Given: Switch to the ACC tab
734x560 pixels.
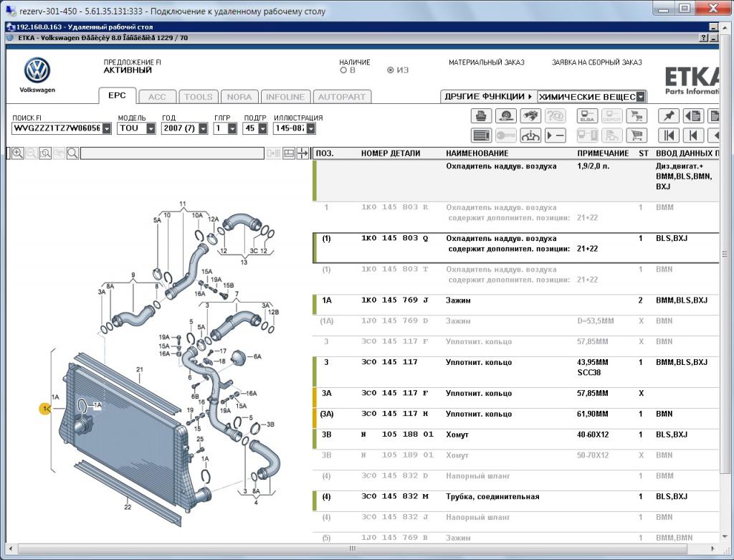Looking at the screenshot, I should [157, 97].
